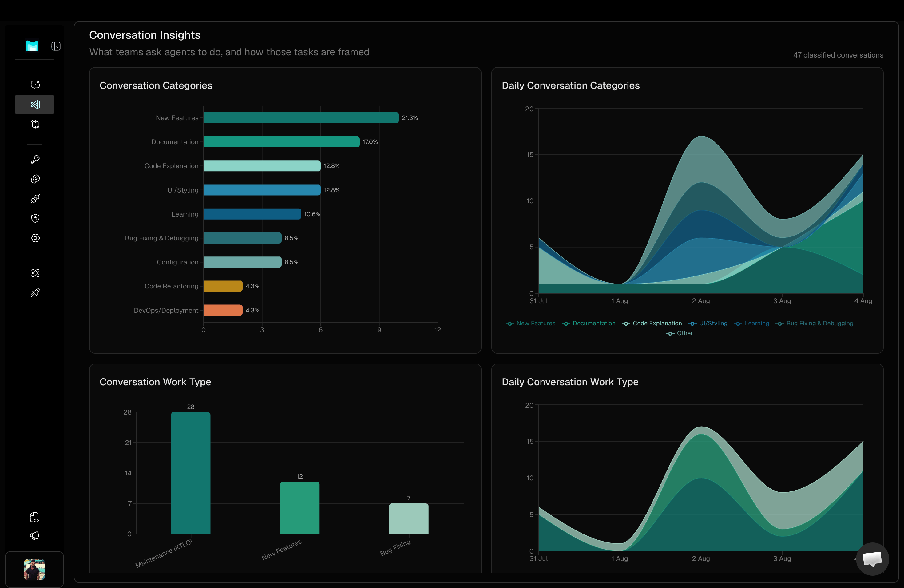Open the rocket icon in sidebar
The height and width of the screenshot is (588, 904).
35,293
